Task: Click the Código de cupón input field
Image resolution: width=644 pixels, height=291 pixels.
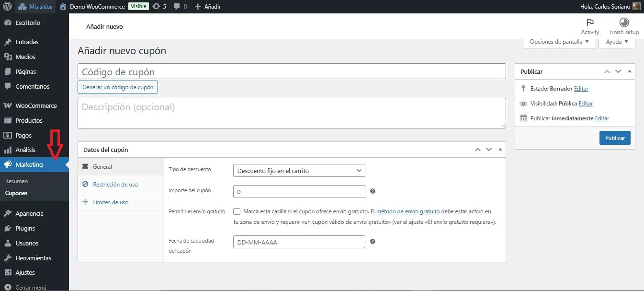Action: (x=292, y=71)
